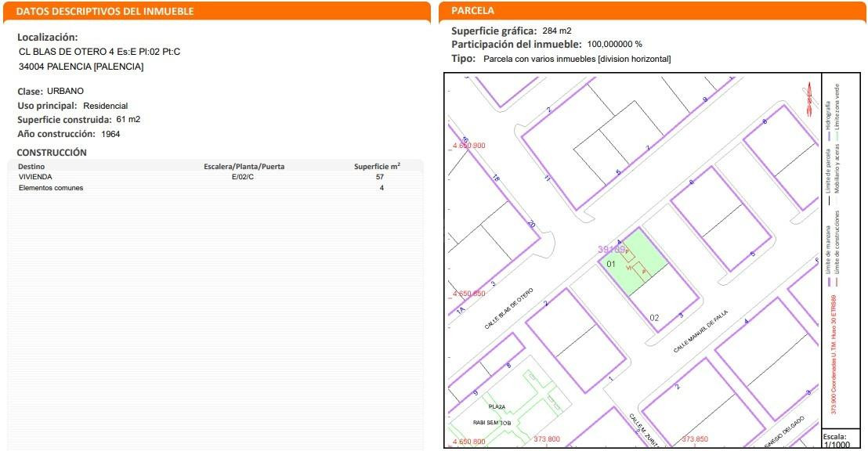Click the graphic surface value '284 m2'
The image size is (868, 451).
point(557,31)
